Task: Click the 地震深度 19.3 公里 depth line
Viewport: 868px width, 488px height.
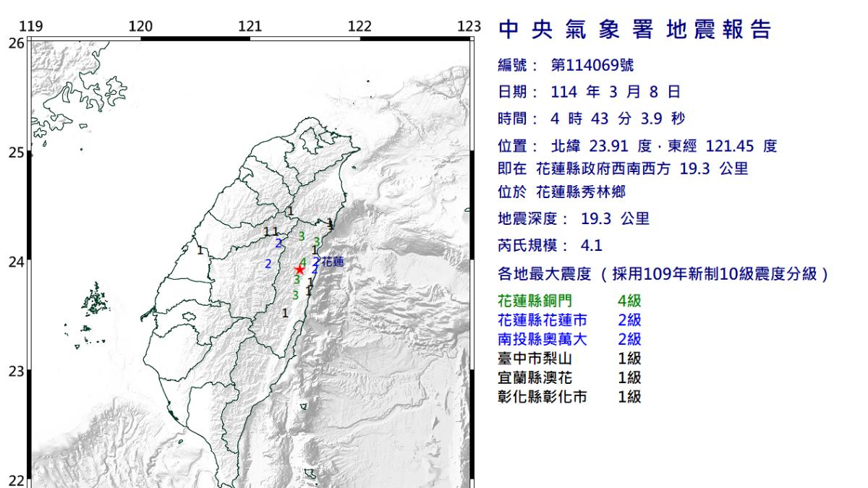Action: (574, 219)
